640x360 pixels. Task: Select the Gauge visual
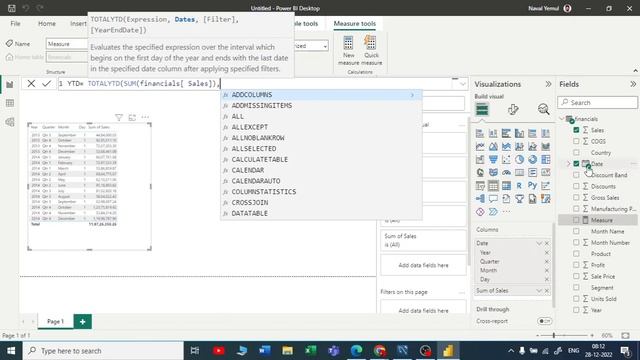(506, 173)
